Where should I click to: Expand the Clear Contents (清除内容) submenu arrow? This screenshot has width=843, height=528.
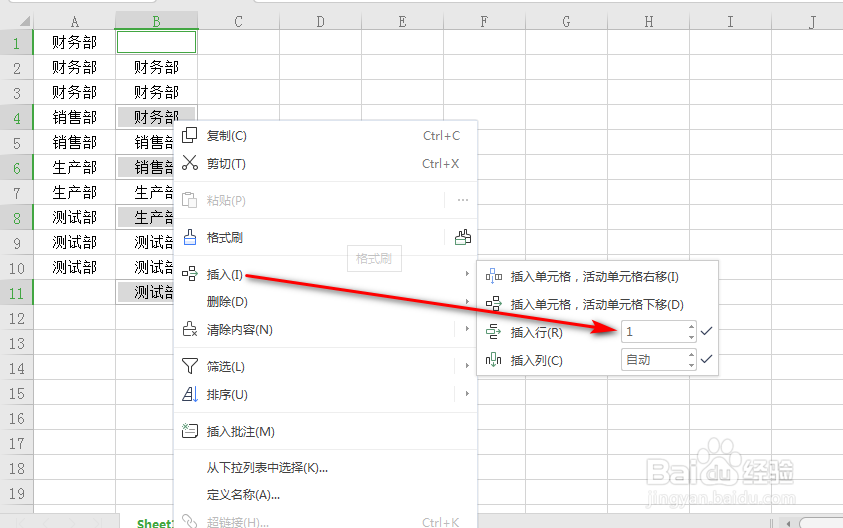(467, 329)
